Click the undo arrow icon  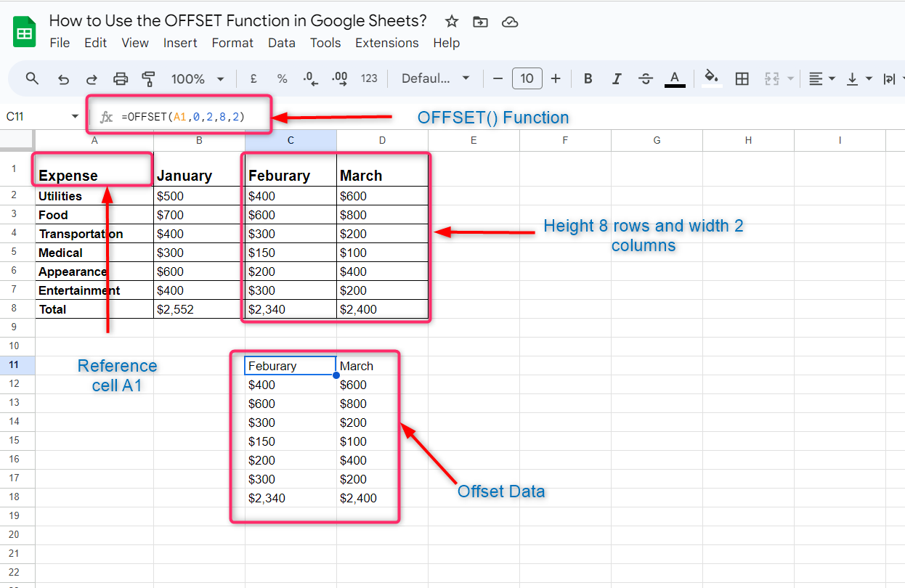coord(63,78)
